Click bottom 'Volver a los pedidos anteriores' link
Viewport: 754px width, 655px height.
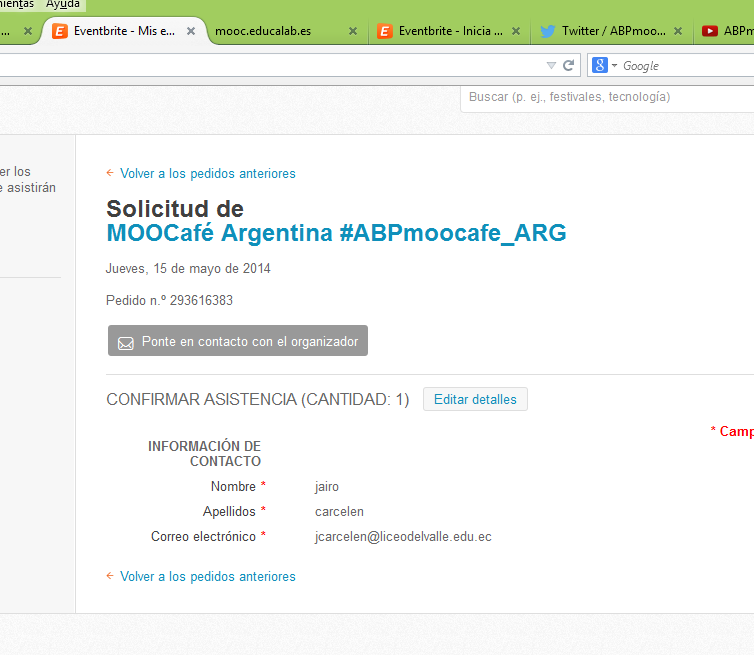tap(207, 577)
